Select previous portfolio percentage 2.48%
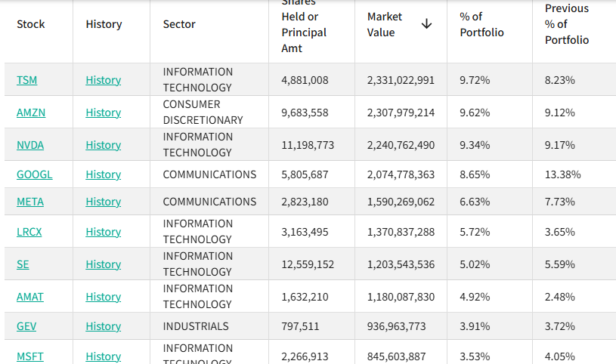 point(559,298)
